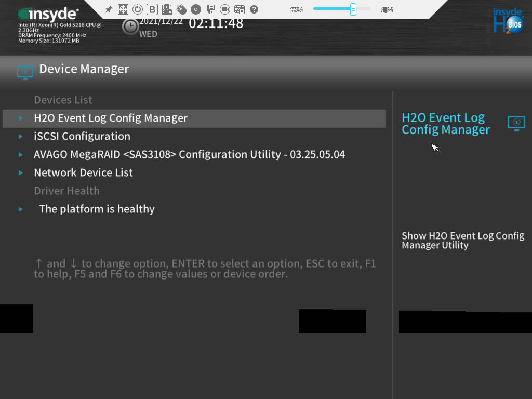The height and width of the screenshot is (399, 532).
Task: Open the virtual keyboard icon
Action: coord(240,9)
